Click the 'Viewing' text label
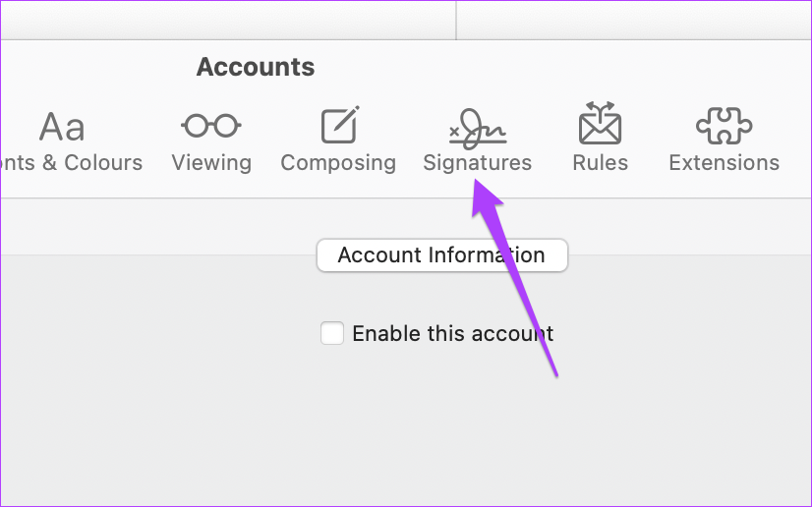812x507 pixels. coord(211,163)
